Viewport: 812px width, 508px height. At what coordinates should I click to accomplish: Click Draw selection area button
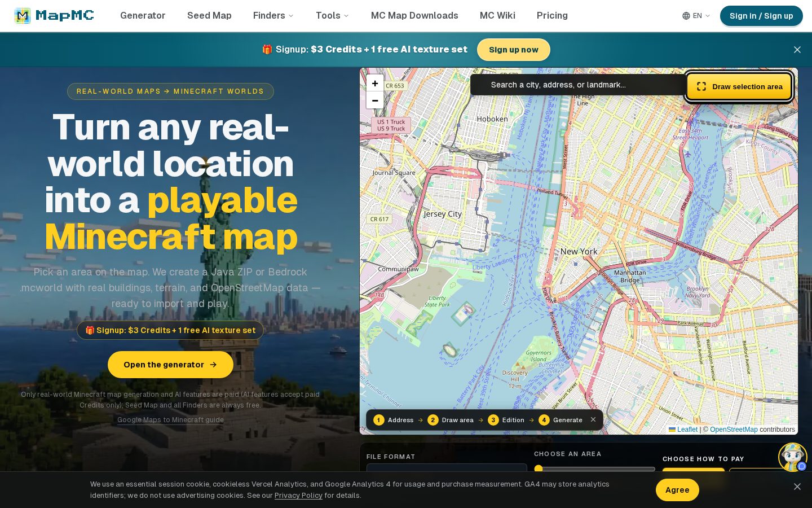click(739, 86)
